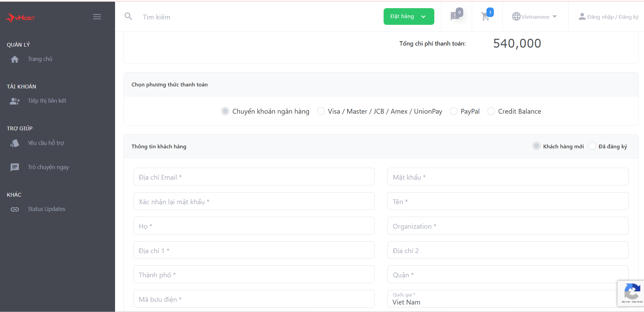Select Chuyển khoản ngân hàng payment option

(225, 111)
